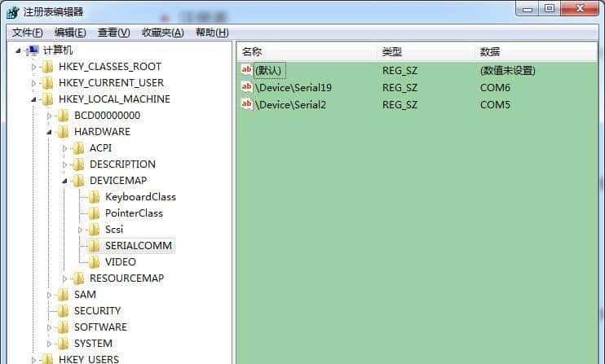Click the VIDEO folder icon
This screenshot has width=605, height=364.
pyautogui.click(x=94, y=262)
